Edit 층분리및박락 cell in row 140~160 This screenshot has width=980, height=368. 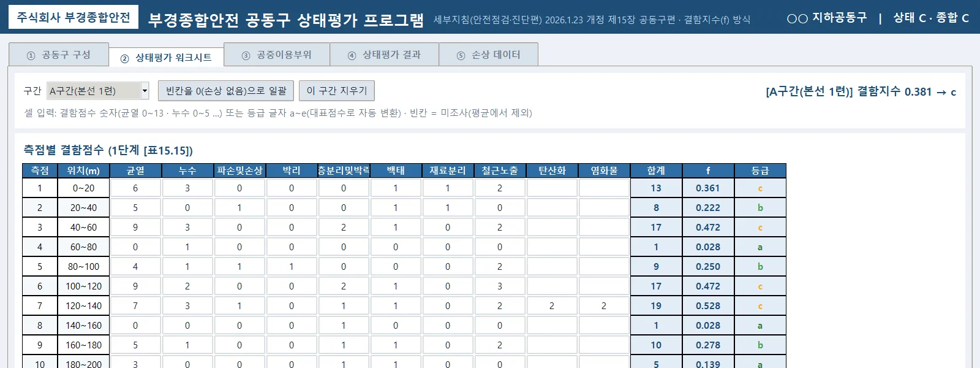coord(344,325)
